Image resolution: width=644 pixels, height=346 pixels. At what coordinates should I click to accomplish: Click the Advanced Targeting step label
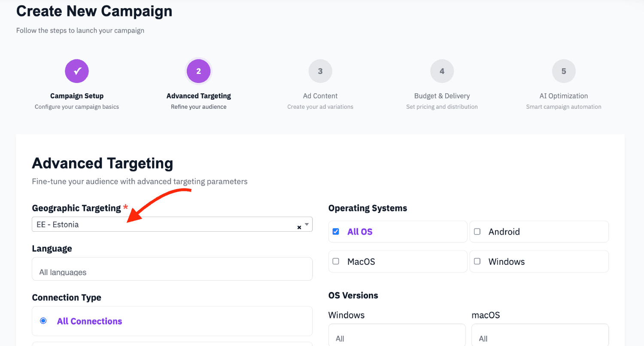199,96
